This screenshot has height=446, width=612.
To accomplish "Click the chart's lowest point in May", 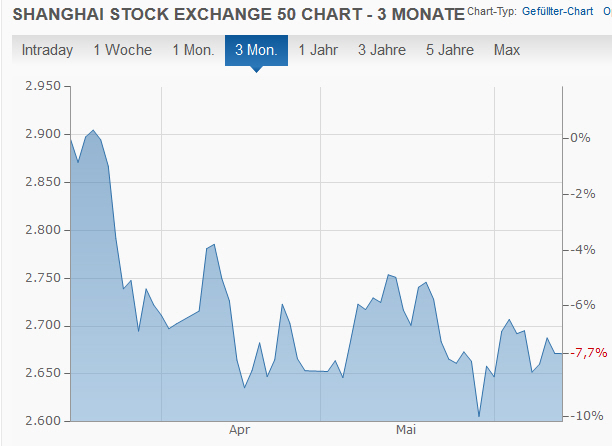I will pos(479,416).
